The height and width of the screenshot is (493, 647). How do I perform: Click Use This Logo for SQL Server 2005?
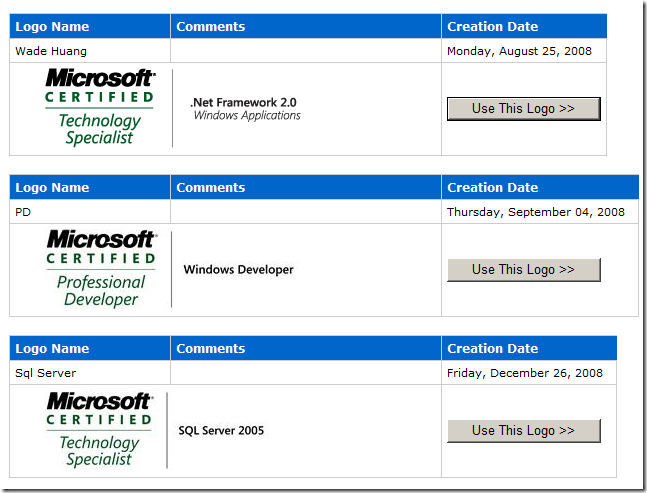pos(524,431)
